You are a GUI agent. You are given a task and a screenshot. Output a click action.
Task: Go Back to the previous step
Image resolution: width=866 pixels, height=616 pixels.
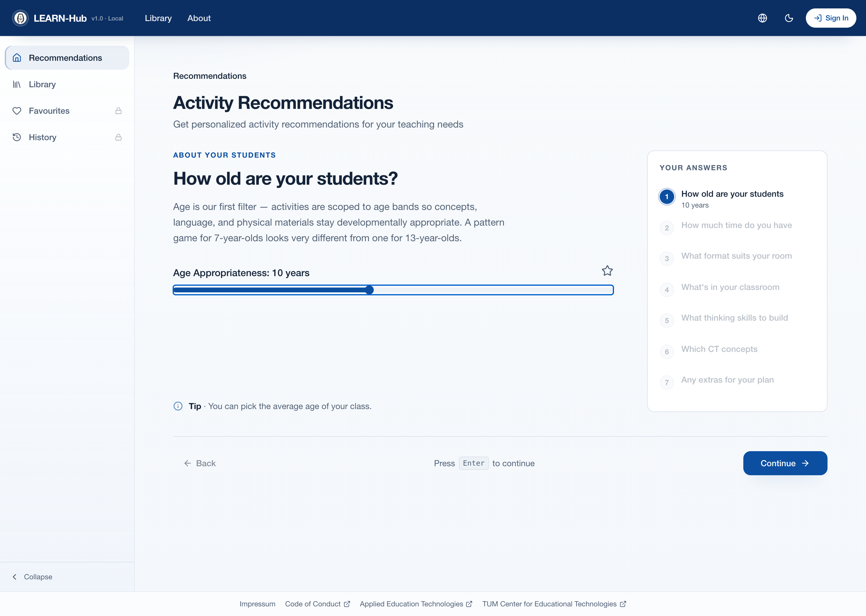(x=200, y=463)
